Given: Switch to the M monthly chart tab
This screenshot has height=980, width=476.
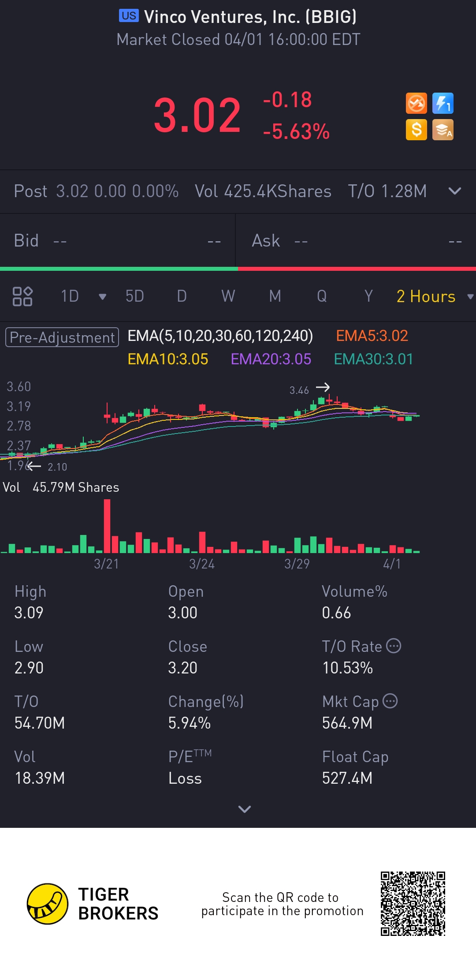Looking at the screenshot, I should (x=275, y=296).
